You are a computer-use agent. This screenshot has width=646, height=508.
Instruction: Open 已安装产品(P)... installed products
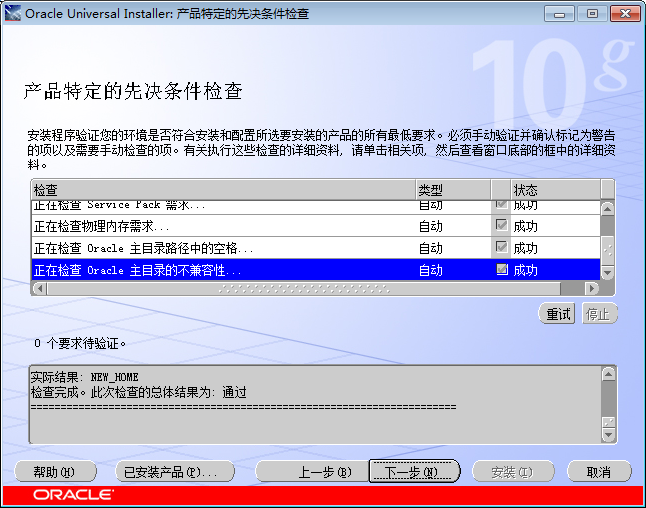[x=175, y=472]
